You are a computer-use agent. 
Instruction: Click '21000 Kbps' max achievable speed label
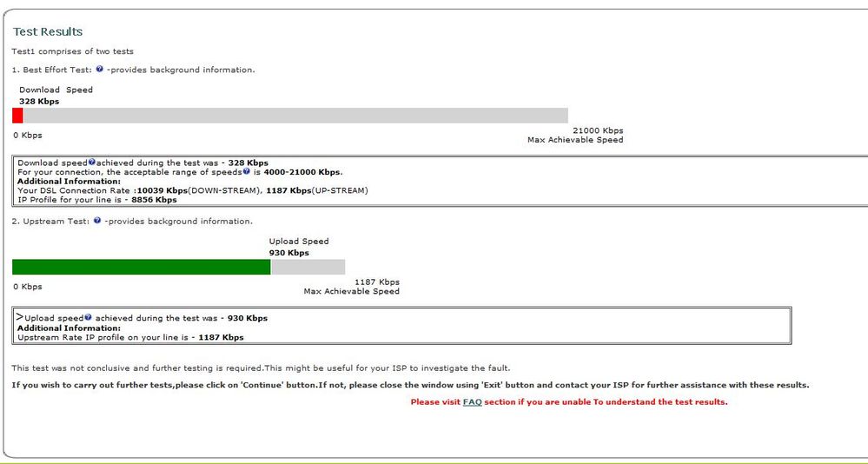click(x=598, y=130)
